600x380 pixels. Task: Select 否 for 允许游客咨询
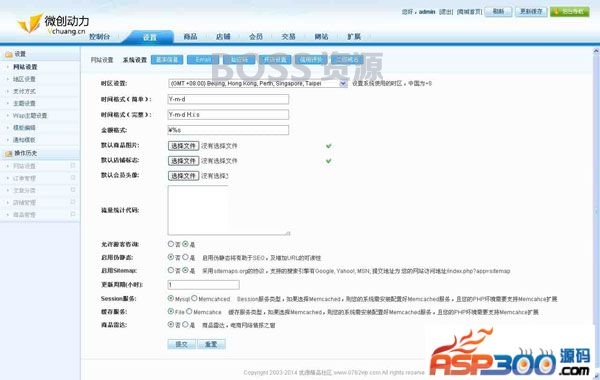171,244
